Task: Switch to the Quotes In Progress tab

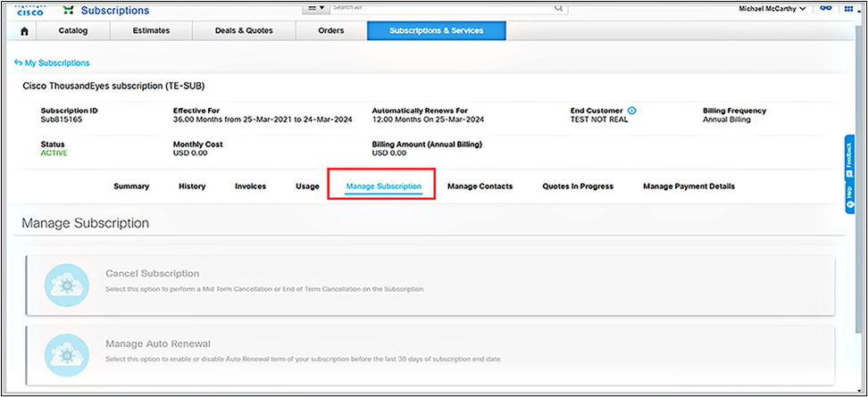Action: point(578,186)
